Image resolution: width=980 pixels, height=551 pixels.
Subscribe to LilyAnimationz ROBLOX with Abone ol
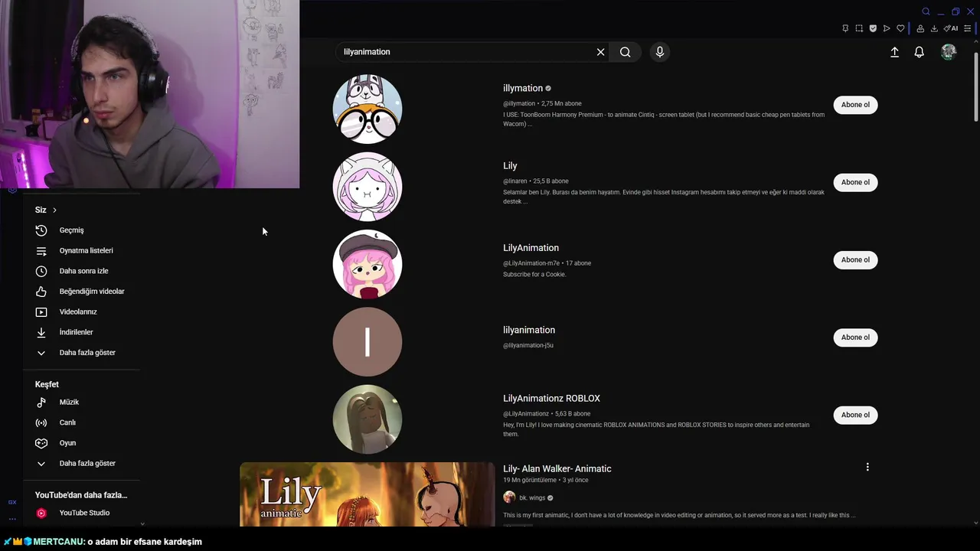pos(855,415)
